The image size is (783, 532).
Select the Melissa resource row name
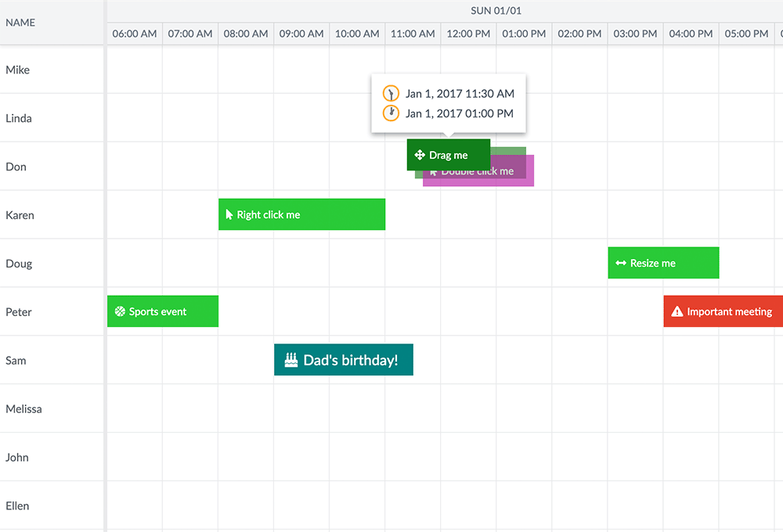click(x=24, y=408)
